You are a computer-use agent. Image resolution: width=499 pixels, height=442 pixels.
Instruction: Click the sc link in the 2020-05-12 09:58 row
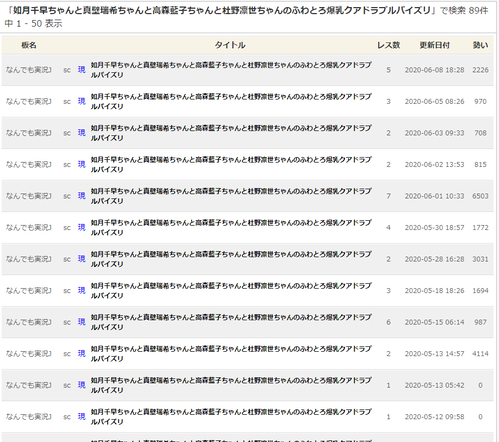67,417
